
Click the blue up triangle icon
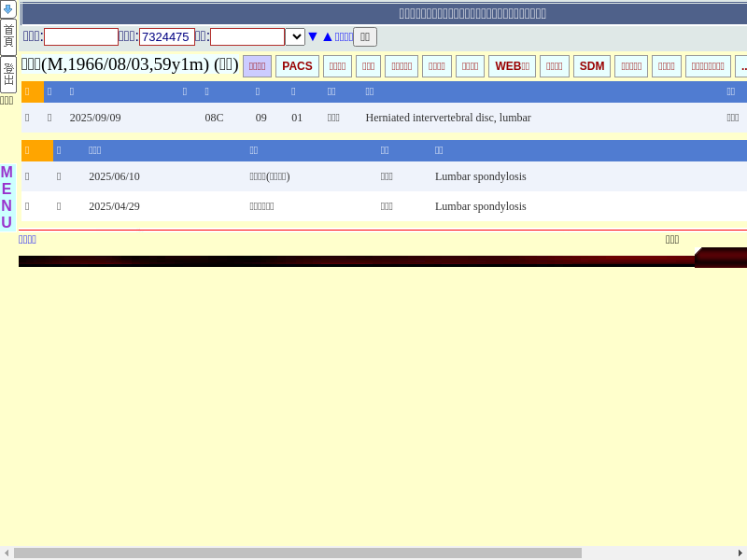click(x=328, y=36)
